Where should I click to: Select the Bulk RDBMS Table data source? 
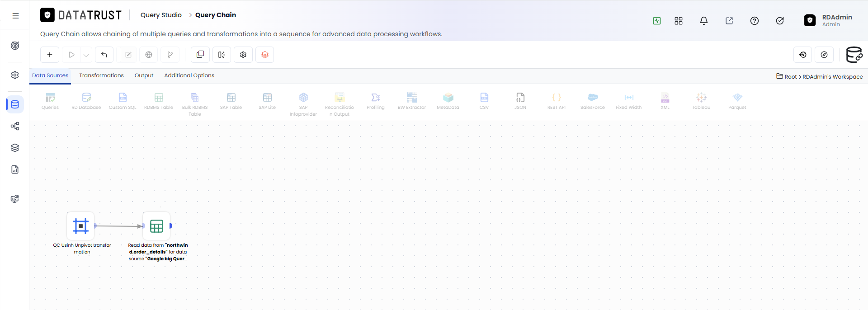click(x=195, y=104)
